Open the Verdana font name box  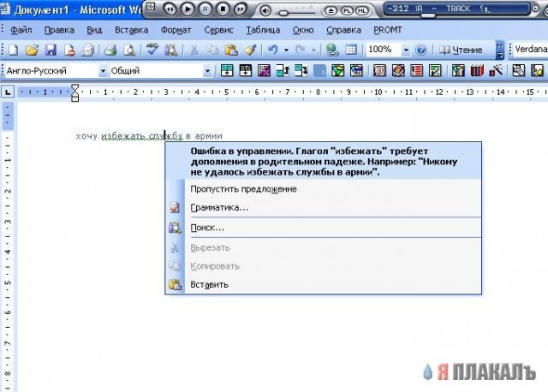pos(530,50)
